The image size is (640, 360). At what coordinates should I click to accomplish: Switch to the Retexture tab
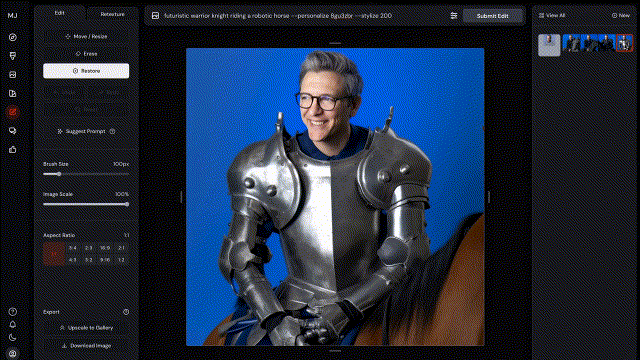[112, 14]
